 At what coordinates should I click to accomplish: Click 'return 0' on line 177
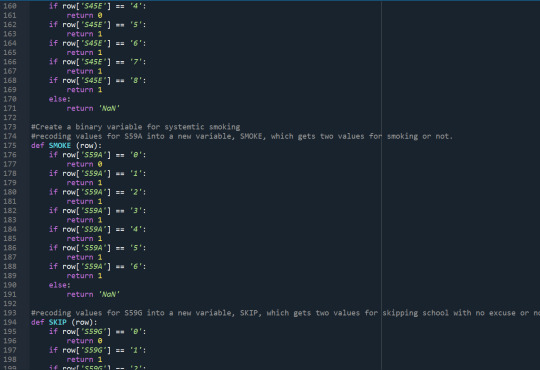84,164
